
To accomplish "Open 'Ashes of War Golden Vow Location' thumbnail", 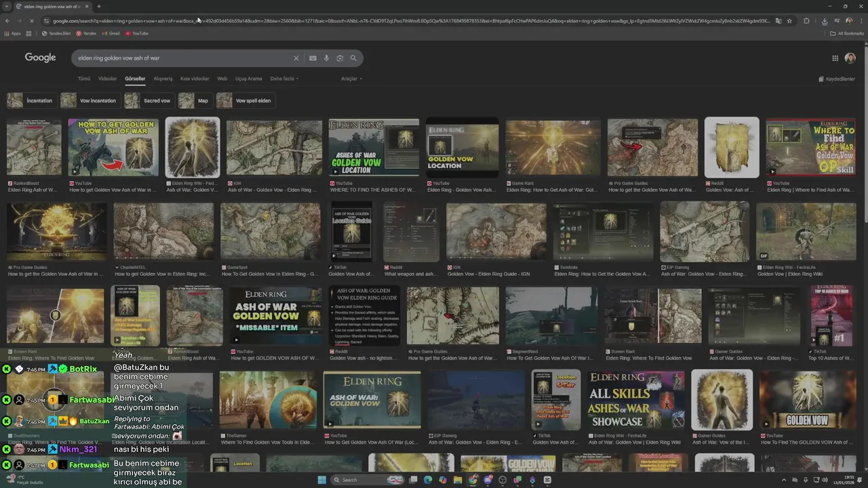I will (x=374, y=148).
